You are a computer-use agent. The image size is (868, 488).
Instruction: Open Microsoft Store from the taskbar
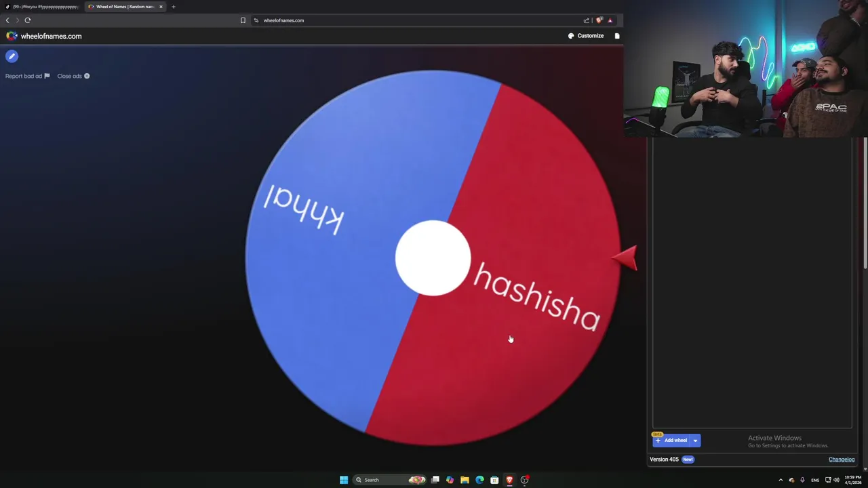point(494,480)
